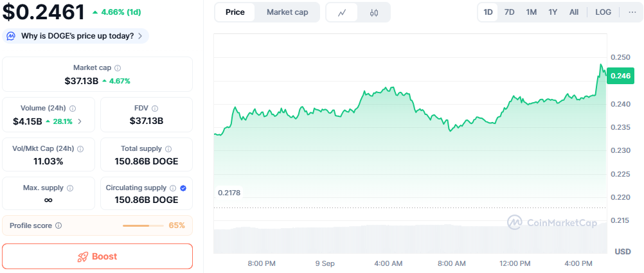644x273 pixels.
Task: Switch to the Market cap tab
Action: click(287, 12)
